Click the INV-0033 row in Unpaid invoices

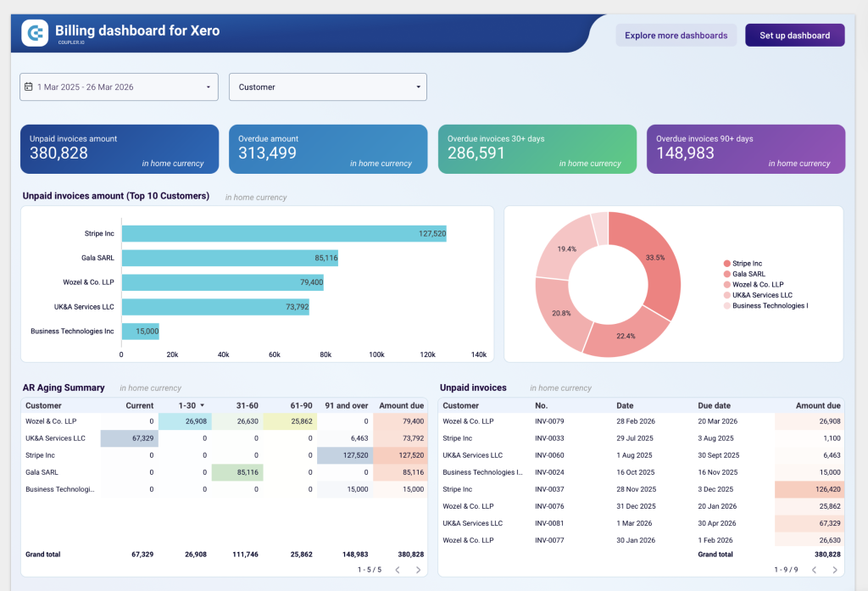coord(593,438)
